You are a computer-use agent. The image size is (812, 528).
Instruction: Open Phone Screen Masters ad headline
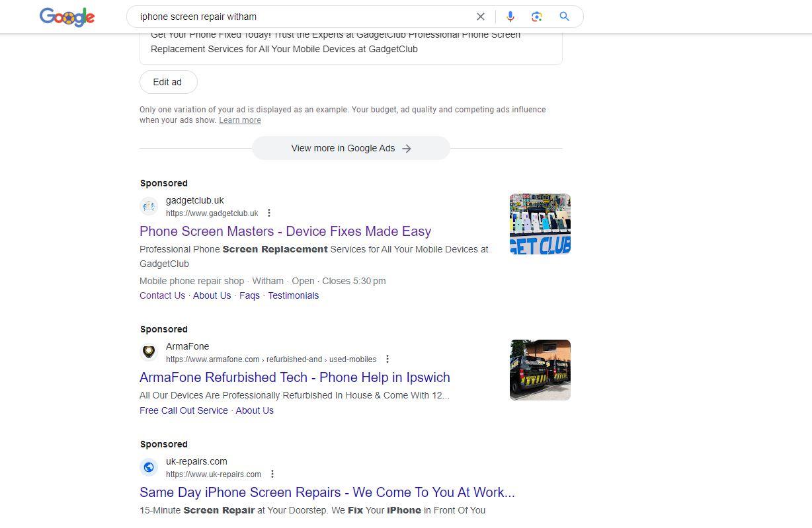[285, 231]
